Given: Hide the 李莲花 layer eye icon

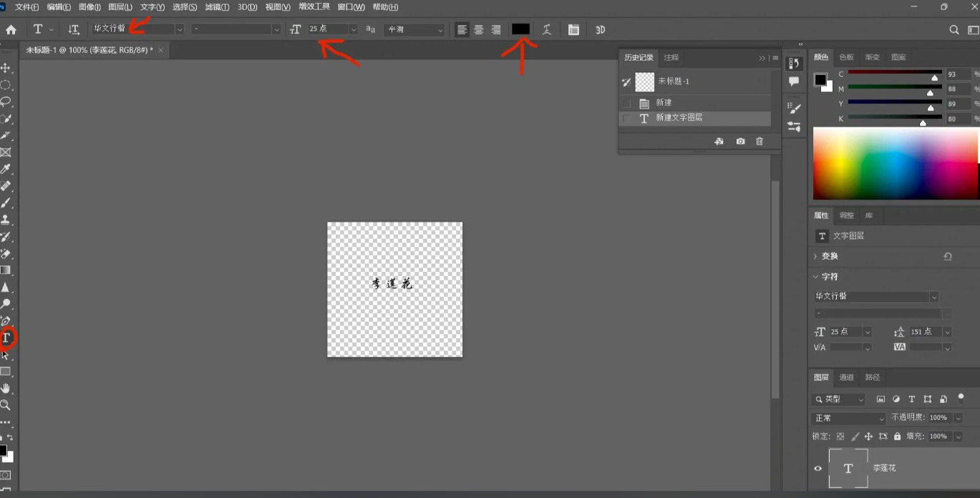Looking at the screenshot, I should tap(818, 469).
